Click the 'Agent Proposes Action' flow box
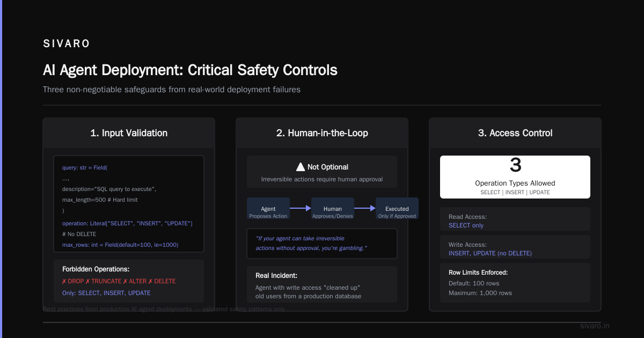644x338 pixels. (268, 208)
